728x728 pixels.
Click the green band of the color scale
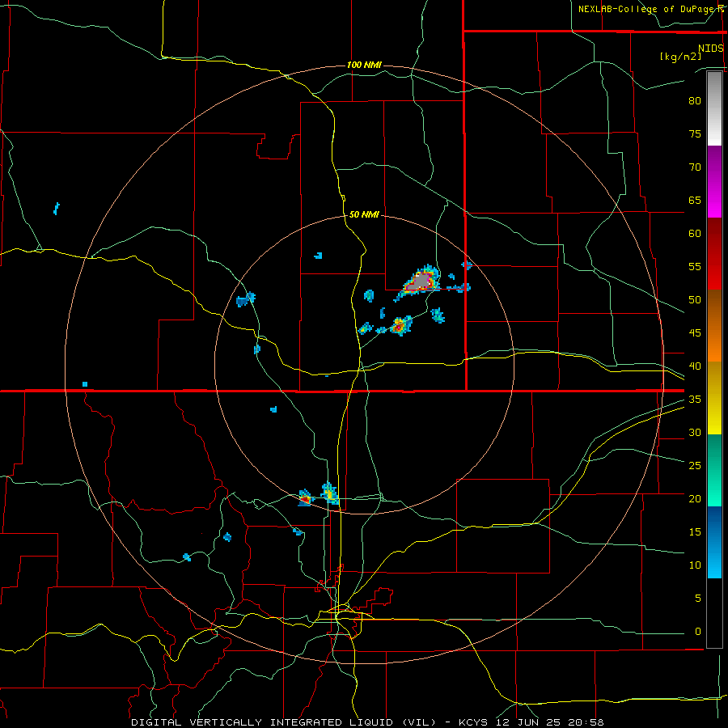[x=714, y=470]
